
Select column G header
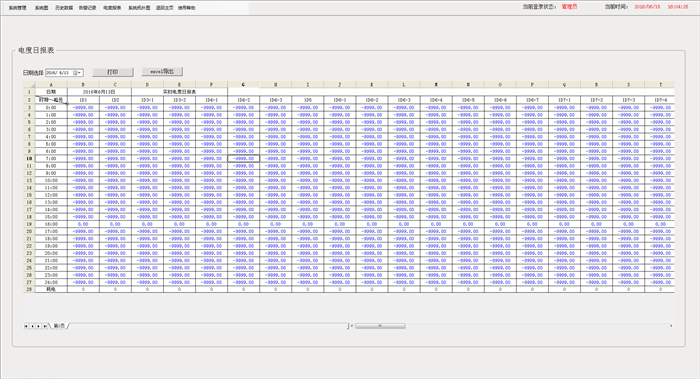[x=243, y=84]
